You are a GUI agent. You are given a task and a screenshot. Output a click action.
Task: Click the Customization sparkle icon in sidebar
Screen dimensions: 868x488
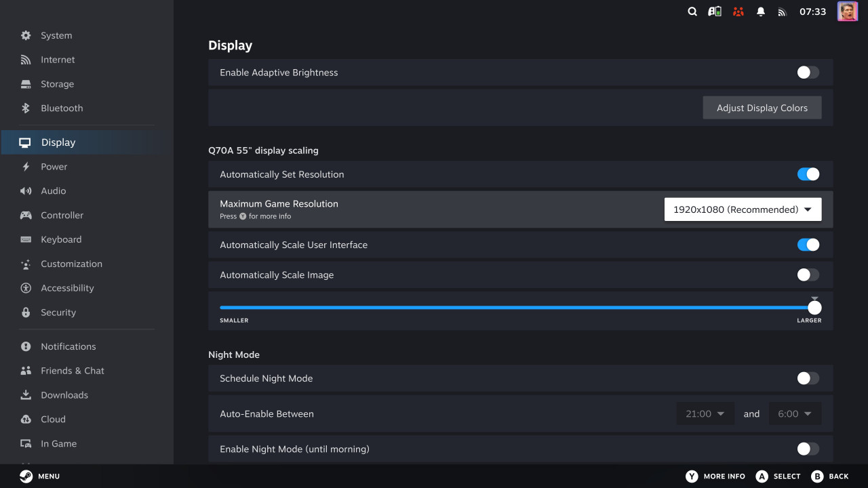[26, 264]
